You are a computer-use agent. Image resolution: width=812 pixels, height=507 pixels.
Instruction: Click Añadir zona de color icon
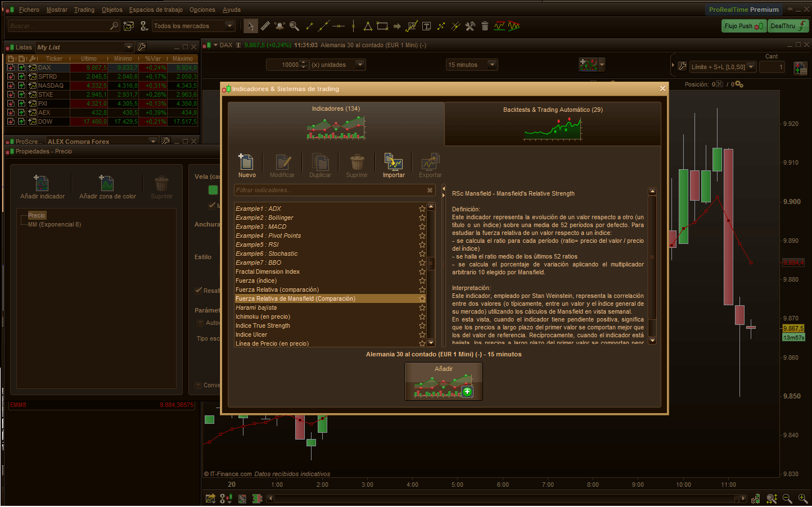point(107,187)
